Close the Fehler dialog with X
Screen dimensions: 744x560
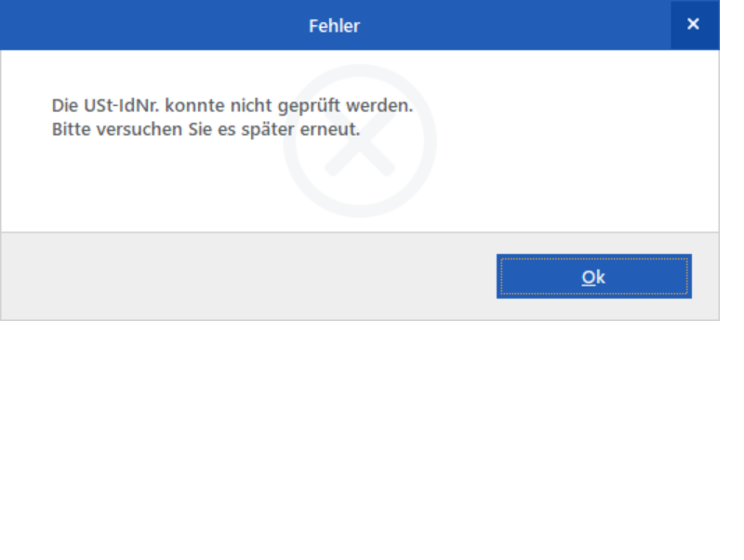694,24
